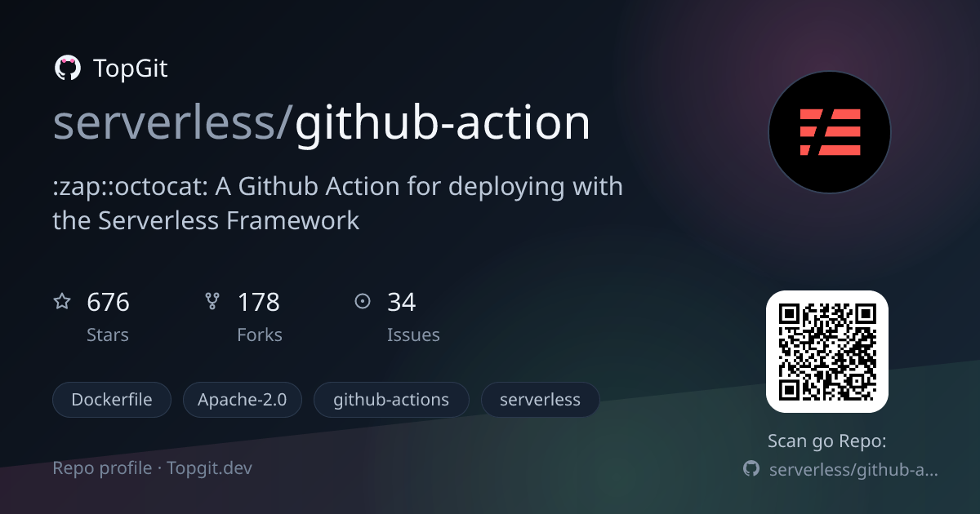Click the Forks label
This screenshot has width=980, height=514.
(259, 335)
